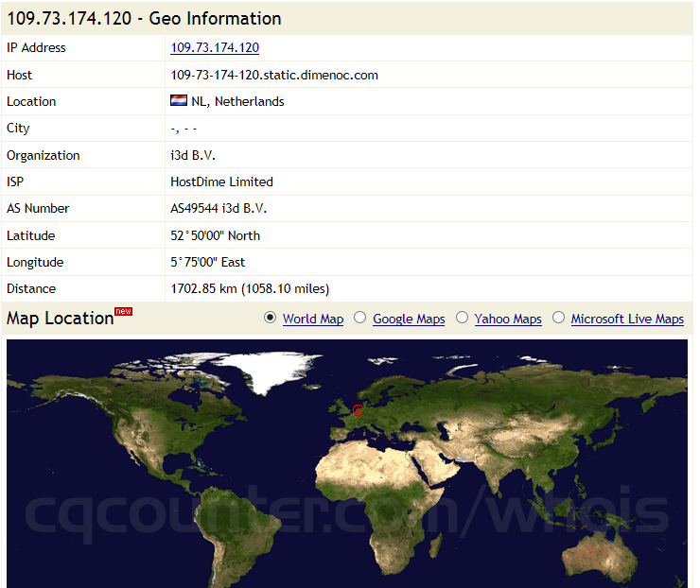Click the 'ISP' row label
This screenshot has height=588, width=700.
pyautogui.click(x=15, y=182)
